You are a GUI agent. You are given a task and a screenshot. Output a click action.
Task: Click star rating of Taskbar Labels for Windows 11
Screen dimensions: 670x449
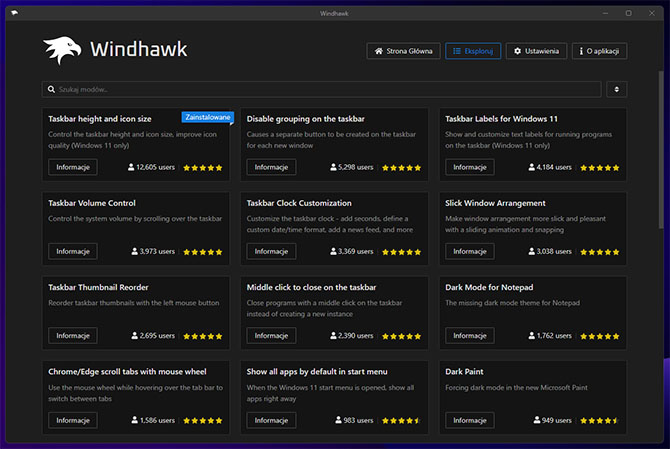point(600,167)
